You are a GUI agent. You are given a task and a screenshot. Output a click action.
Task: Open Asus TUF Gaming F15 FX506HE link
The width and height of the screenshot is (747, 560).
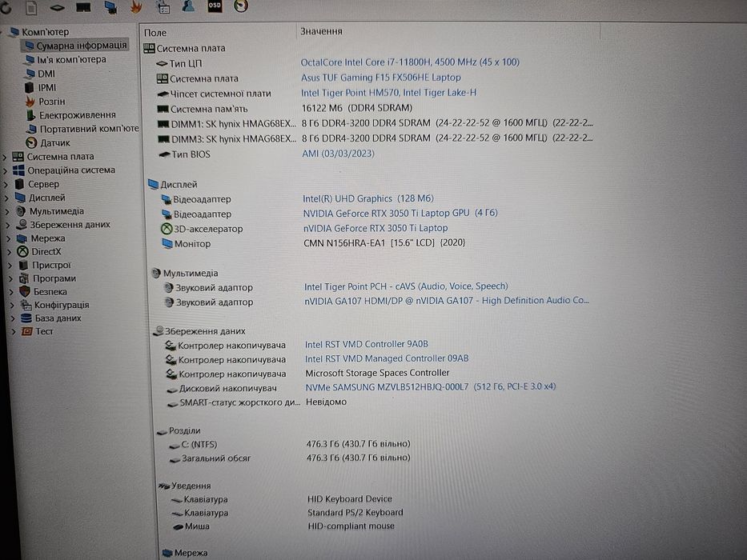(380, 78)
